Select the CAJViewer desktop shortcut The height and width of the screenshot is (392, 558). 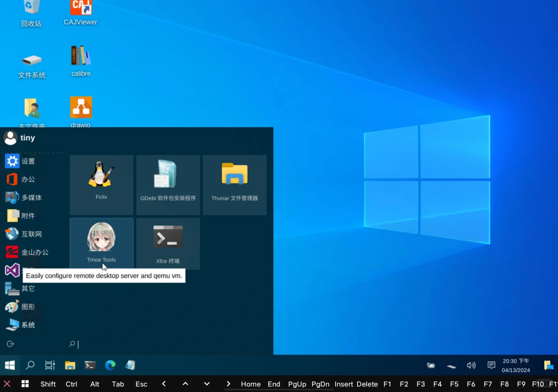pos(81,13)
